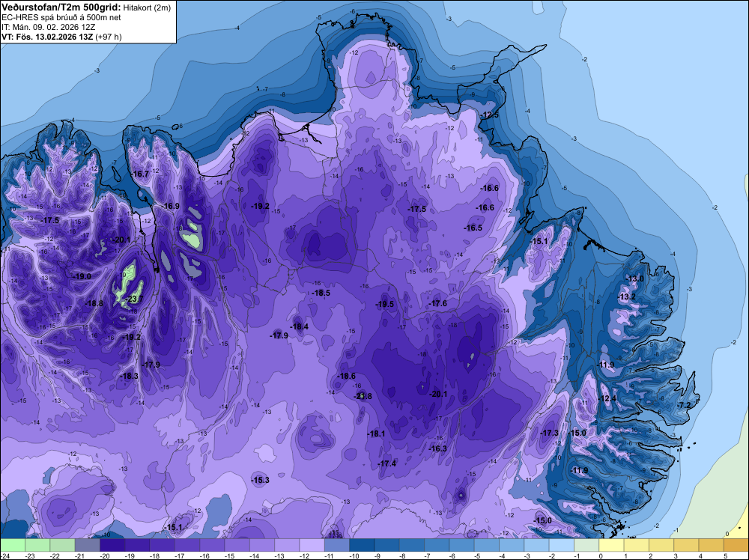This screenshot has height=560, width=749.
Task: Click the -13.0 temperature label
Action: coord(635,279)
